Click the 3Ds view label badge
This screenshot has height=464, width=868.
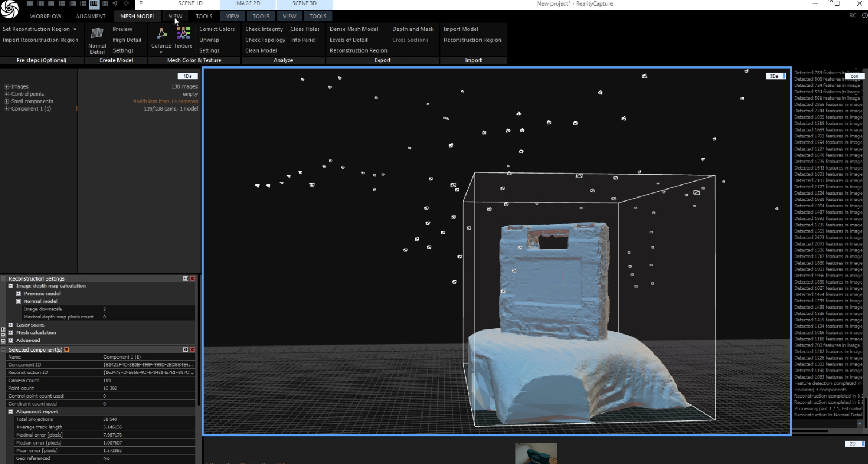[x=774, y=76]
